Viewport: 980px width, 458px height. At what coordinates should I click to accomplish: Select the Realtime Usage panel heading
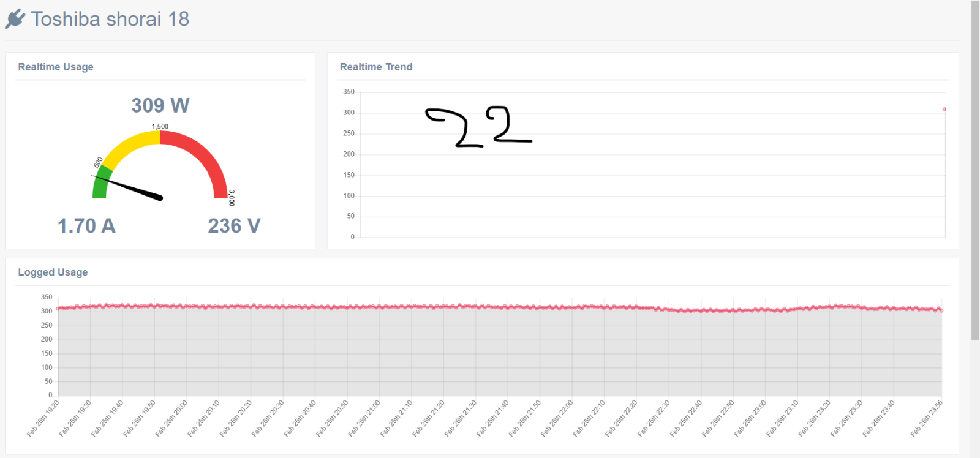point(56,67)
